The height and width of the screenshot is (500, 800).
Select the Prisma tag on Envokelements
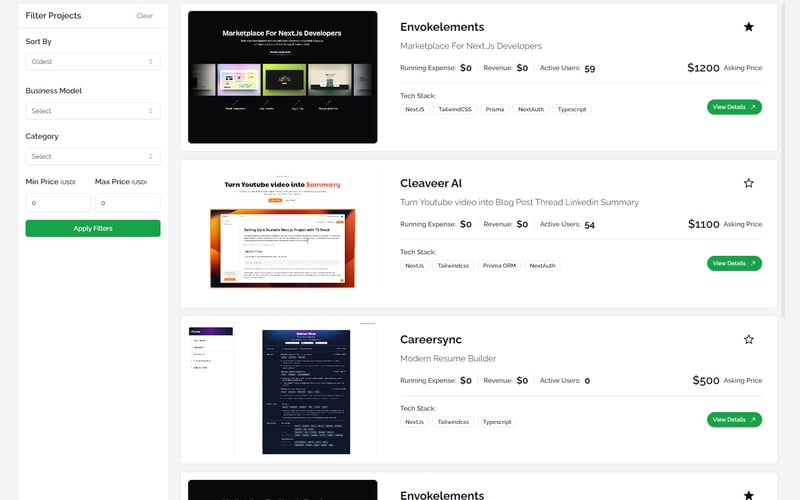494,109
